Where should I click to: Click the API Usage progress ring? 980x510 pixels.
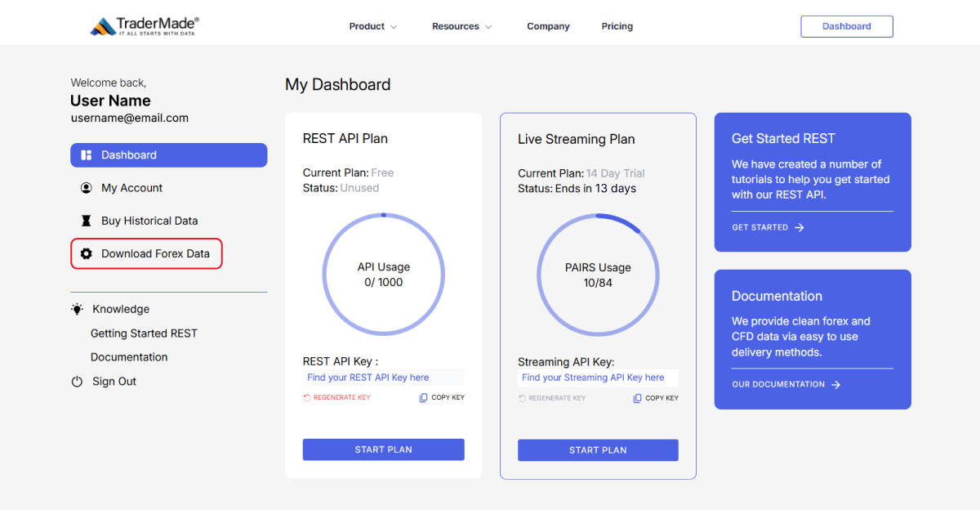[x=384, y=275]
